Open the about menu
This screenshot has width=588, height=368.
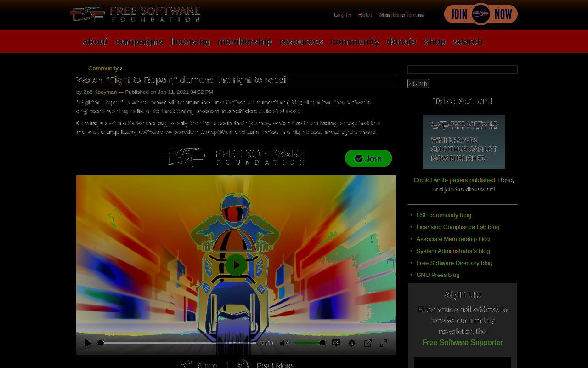pos(96,41)
